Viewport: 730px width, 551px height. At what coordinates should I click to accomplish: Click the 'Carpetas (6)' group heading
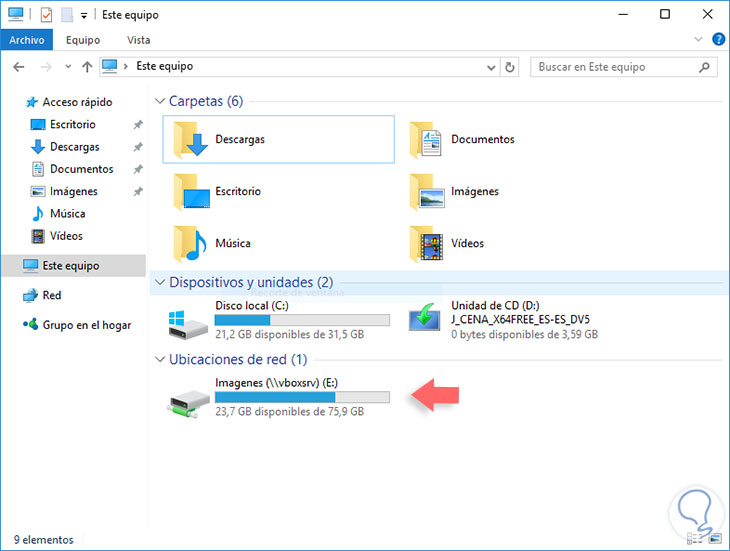coord(206,101)
